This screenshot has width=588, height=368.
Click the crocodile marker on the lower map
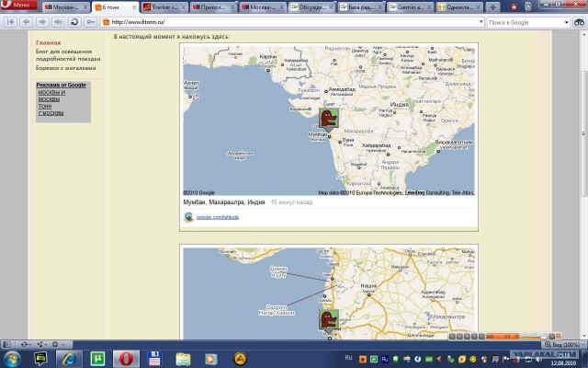(329, 321)
